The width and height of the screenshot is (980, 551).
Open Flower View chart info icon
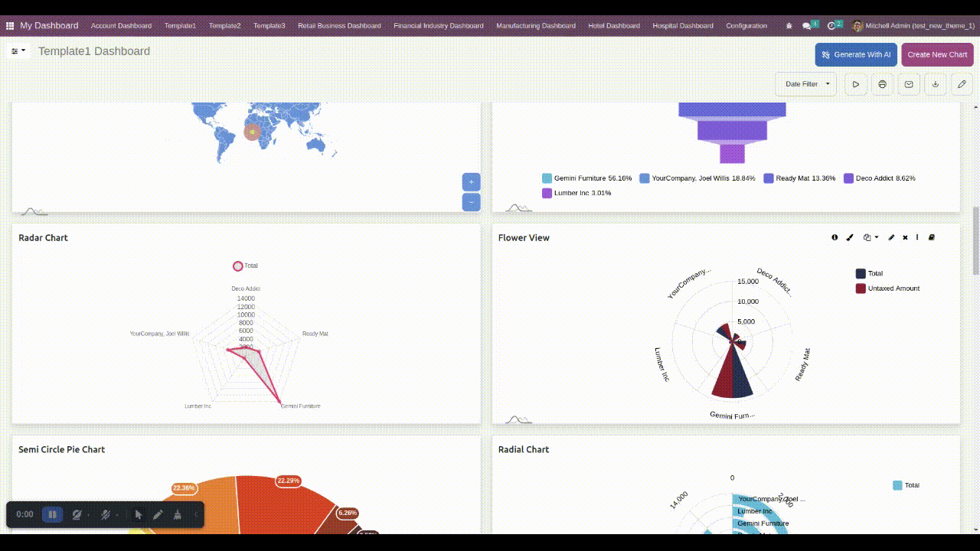pos(835,237)
